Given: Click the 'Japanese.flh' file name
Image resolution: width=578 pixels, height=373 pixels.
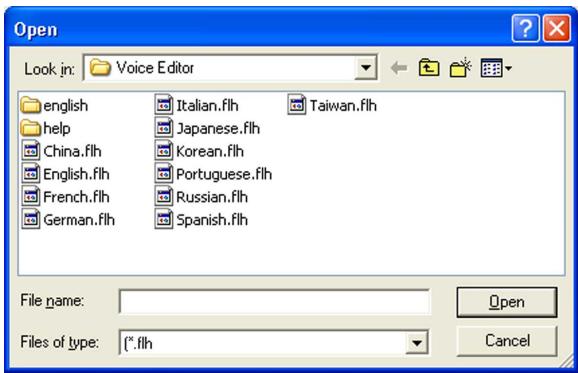Looking at the screenshot, I should coord(218,129).
